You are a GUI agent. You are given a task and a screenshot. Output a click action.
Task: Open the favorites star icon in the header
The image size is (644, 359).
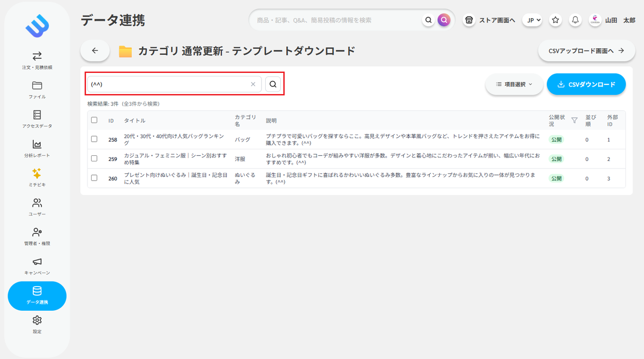coord(555,20)
